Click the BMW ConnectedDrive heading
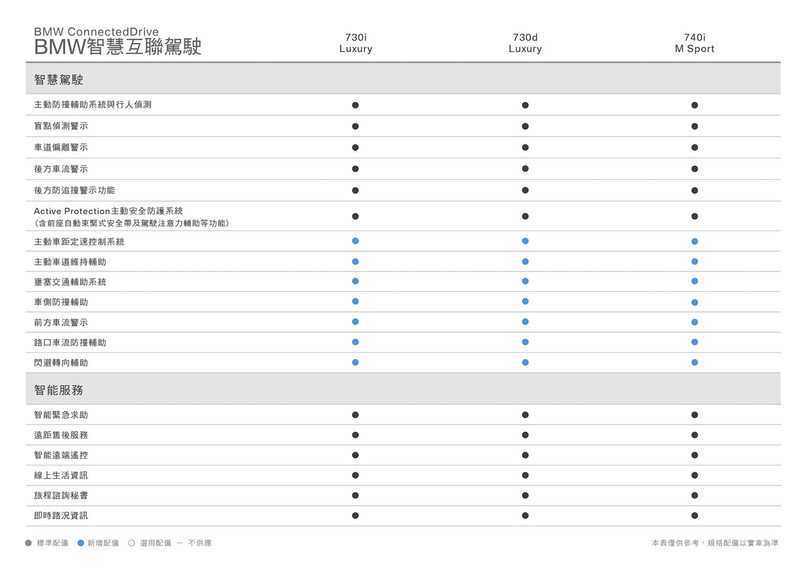Screen dimensions: 800x567 [96, 31]
